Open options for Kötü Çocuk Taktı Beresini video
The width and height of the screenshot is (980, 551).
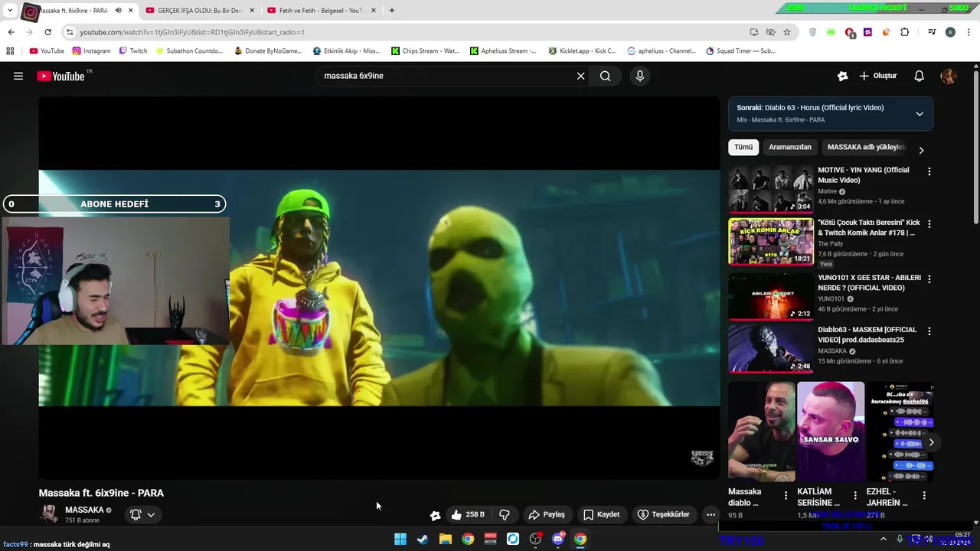[x=929, y=224]
